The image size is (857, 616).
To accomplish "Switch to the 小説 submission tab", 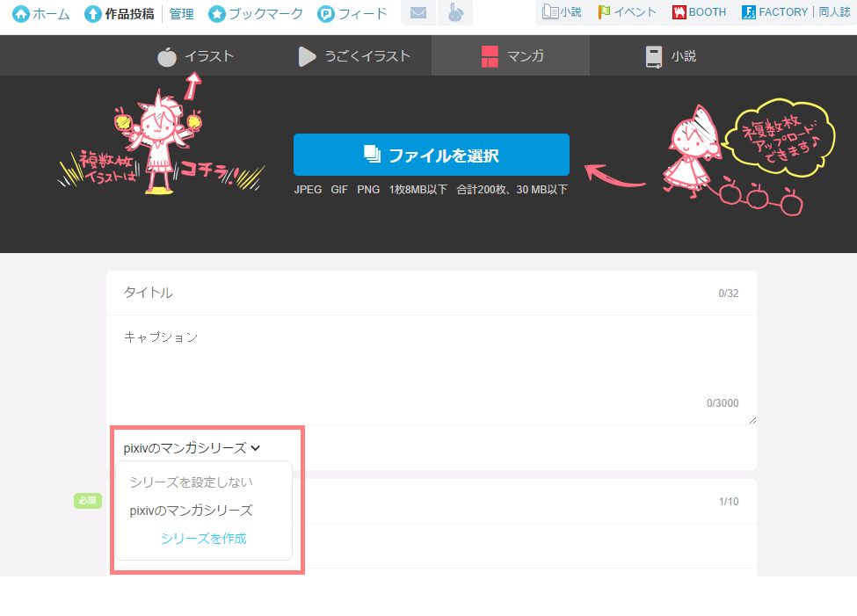I will tap(671, 56).
